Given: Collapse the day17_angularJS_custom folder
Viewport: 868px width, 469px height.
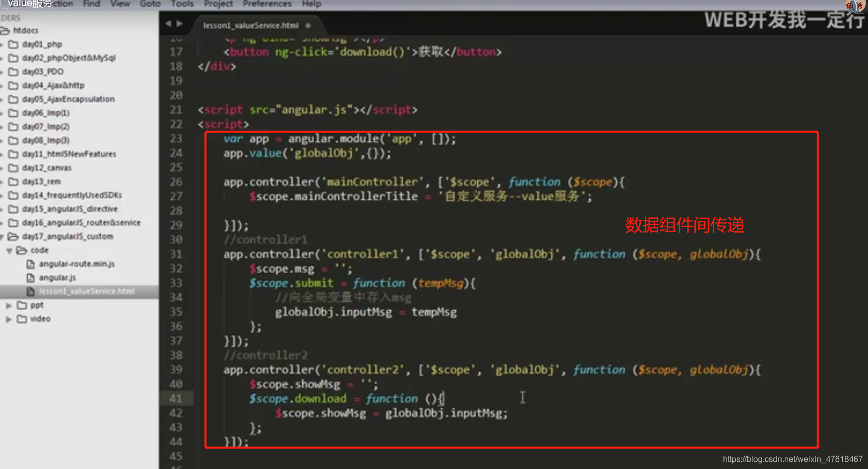Looking at the screenshot, I should [2, 237].
